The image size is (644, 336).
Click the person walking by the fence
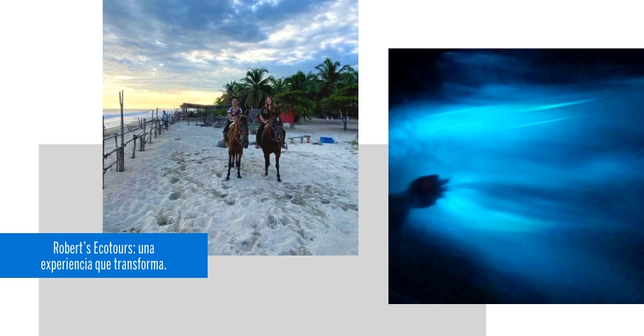tap(165, 119)
